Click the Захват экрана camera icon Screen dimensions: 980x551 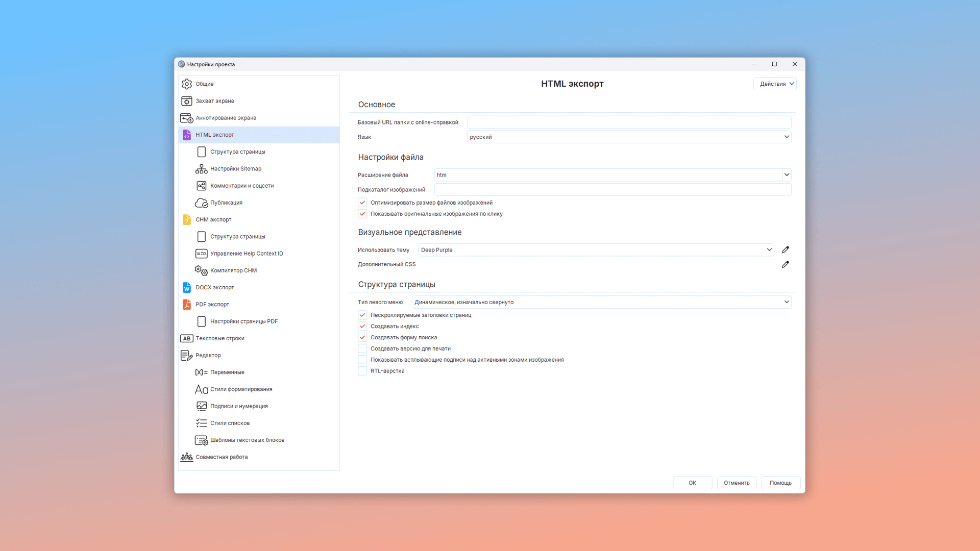[187, 101]
